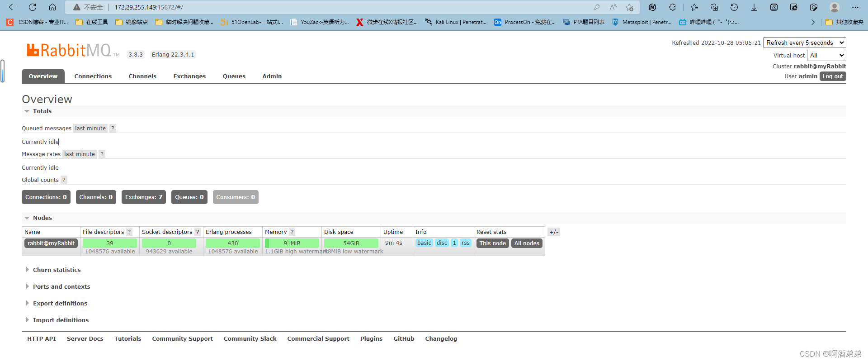The image size is (868, 362).
Task: Open the Refresh every 5 seconds dropdown
Action: 805,43
